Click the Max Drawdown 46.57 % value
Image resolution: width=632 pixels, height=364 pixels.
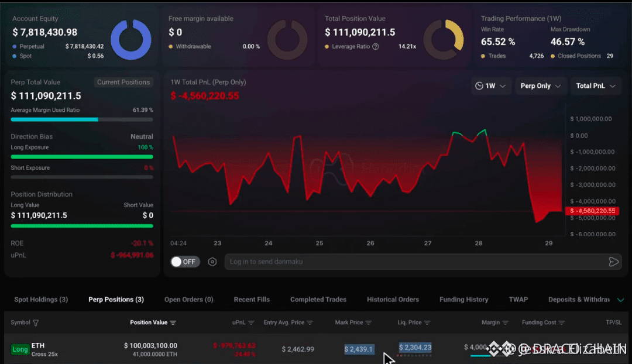pos(568,42)
